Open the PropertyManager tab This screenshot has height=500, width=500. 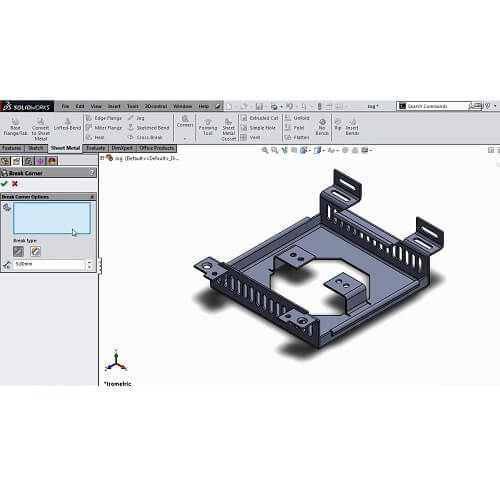pyautogui.click(x=17, y=161)
